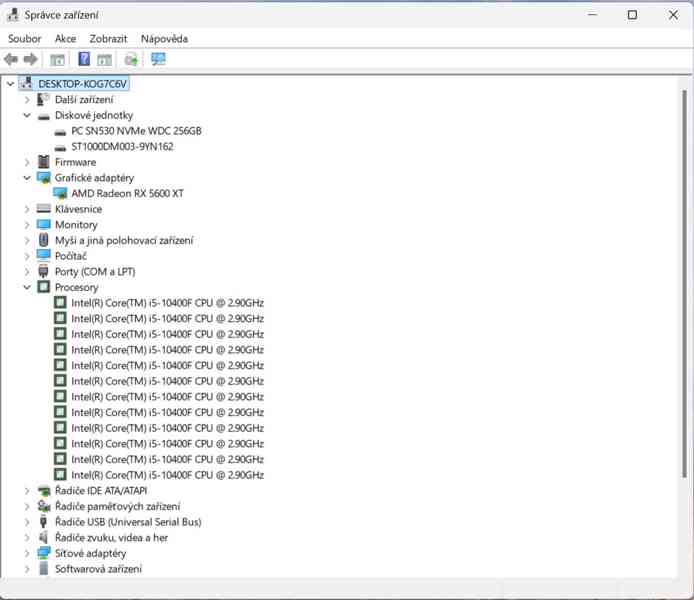Viewport: 694px width, 600px height.
Task: Click the Řadiče zvuku, videa a her speaker icon
Action: tap(43, 537)
